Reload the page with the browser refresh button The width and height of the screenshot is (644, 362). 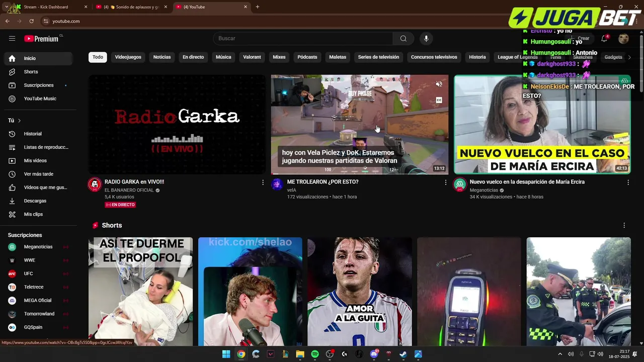31,21
